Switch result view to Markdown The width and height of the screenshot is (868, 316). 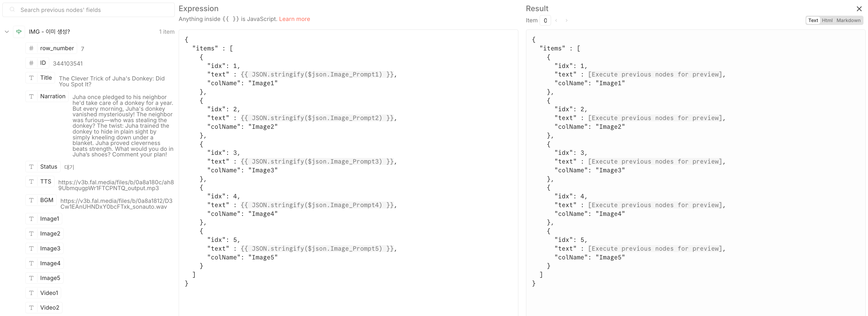coord(848,20)
